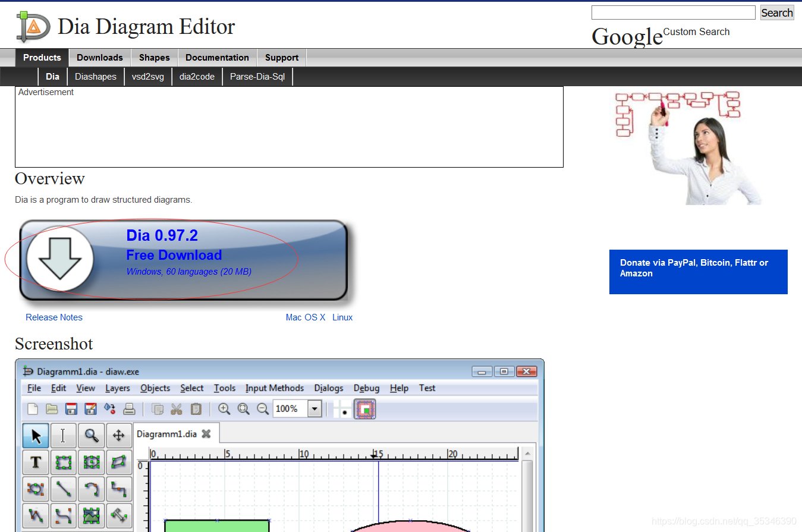Select the Polyline tool

point(36,516)
